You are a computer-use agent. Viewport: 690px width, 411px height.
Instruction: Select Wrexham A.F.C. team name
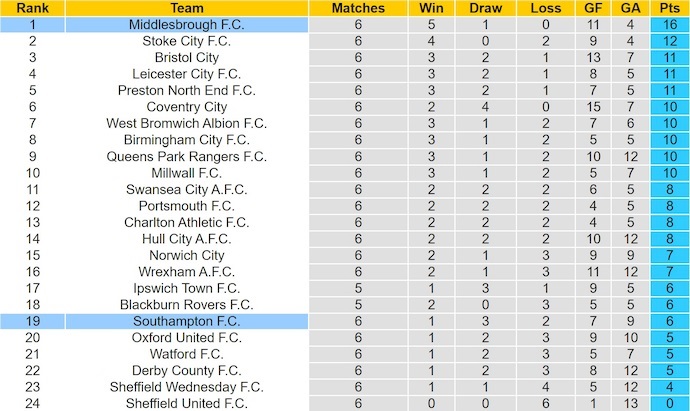(185, 272)
